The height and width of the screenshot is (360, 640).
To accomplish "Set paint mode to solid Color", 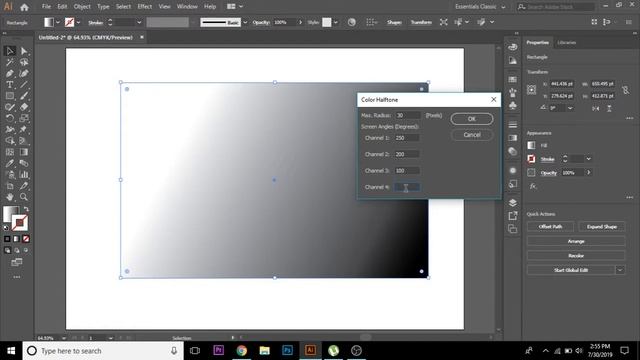I will tap(7, 239).
